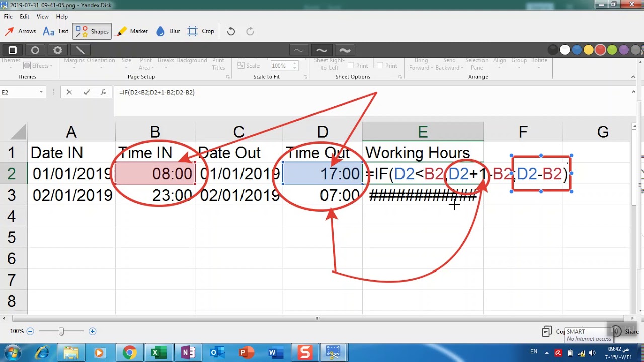Viewport: 644px width, 362px height.
Task: Click the Selection Pane button
Action: [477, 64]
